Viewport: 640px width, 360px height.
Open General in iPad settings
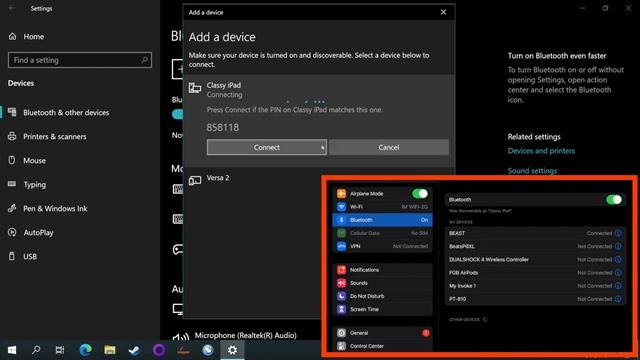pos(382,333)
